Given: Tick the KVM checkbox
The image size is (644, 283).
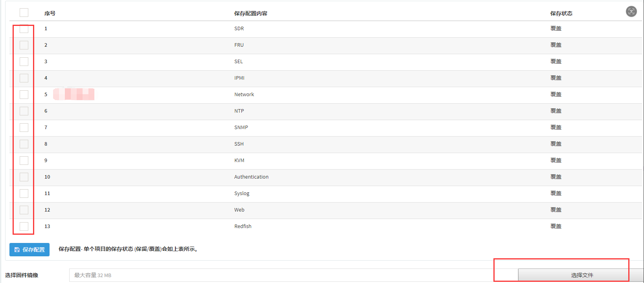Looking at the screenshot, I should (x=24, y=161).
